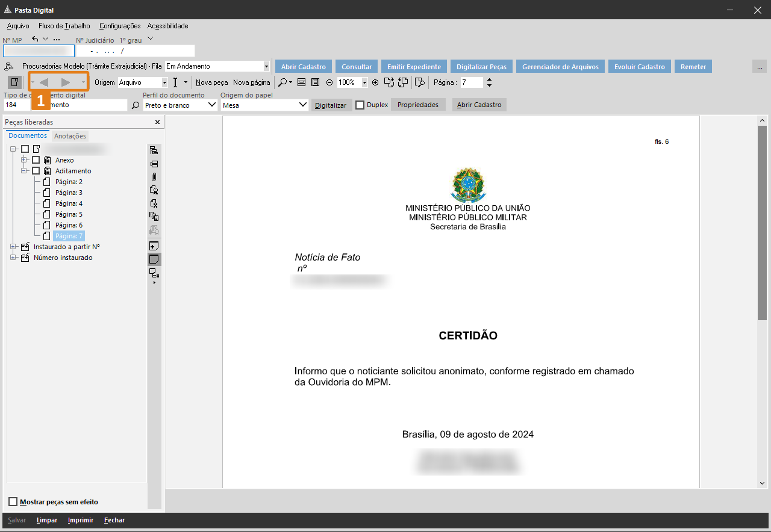The image size is (771, 532).
Task: Tick the checkbox next to Aditamento
Action: pyautogui.click(x=36, y=171)
